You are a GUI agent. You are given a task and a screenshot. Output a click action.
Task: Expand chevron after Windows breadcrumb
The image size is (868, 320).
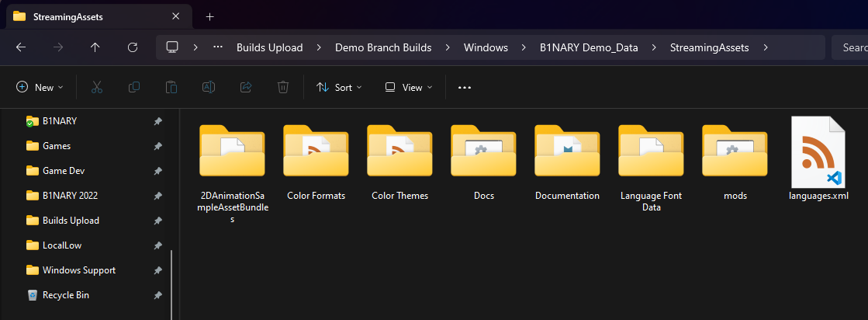click(x=524, y=47)
